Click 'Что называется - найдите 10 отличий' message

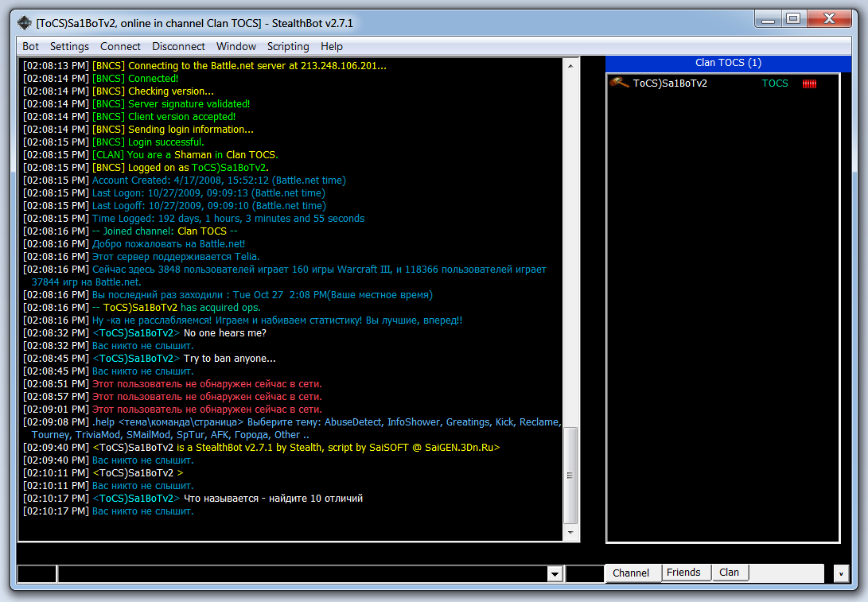pos(193,499)
